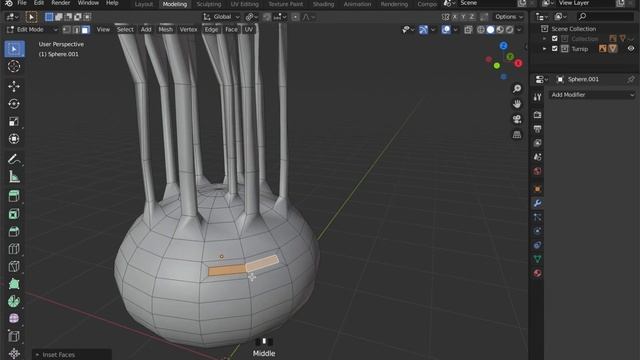Select the Transform tool
This screenshot has height=360, width=640.
(14, 139)
